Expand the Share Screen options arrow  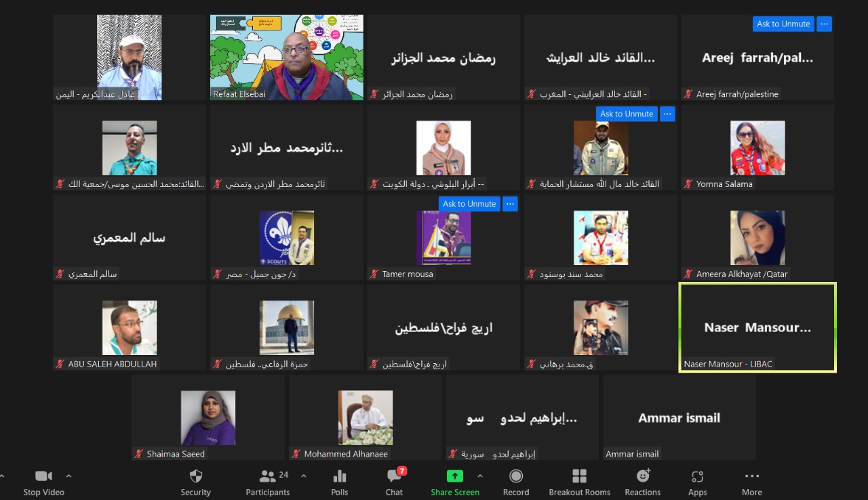click(x=480, y=476)
